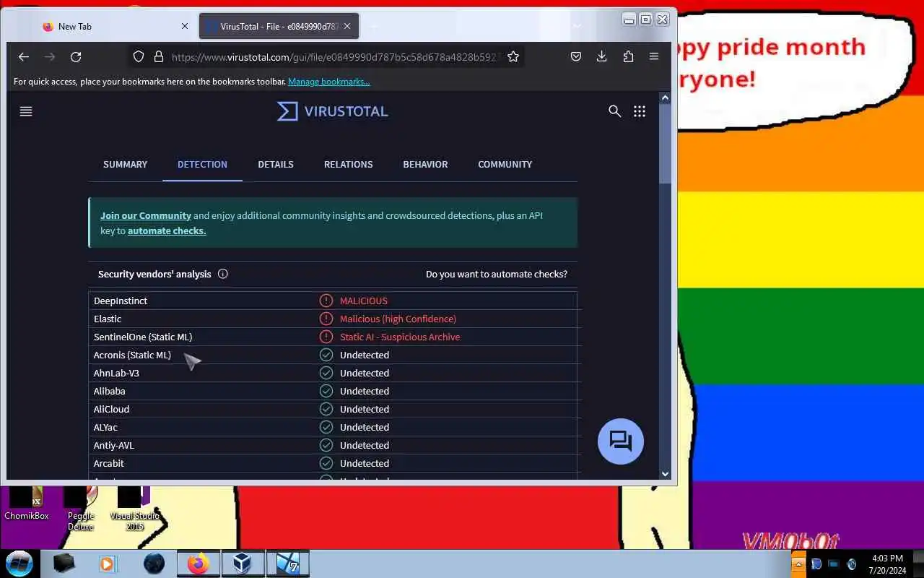The image size is (924, 578).
Task: Switch to the New Tab browser tab
Action: pos(114,26)
